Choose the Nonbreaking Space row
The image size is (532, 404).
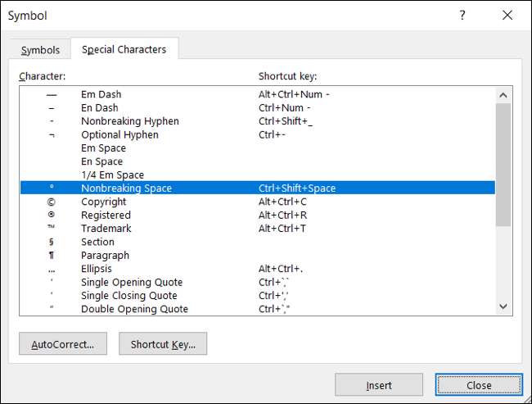coord(126,188)
